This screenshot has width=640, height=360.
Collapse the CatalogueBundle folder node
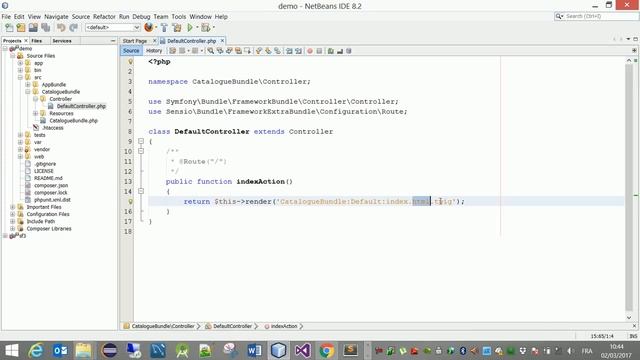pos(28,92)
